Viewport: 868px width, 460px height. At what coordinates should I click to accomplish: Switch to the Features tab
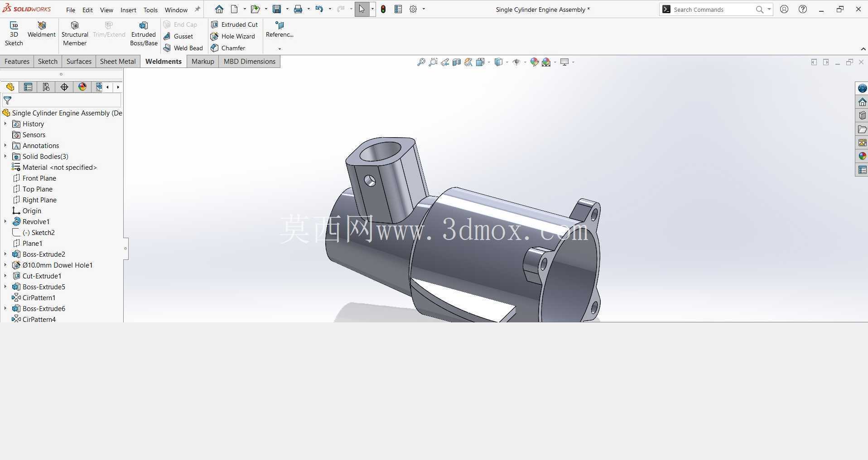pos(17,62)
